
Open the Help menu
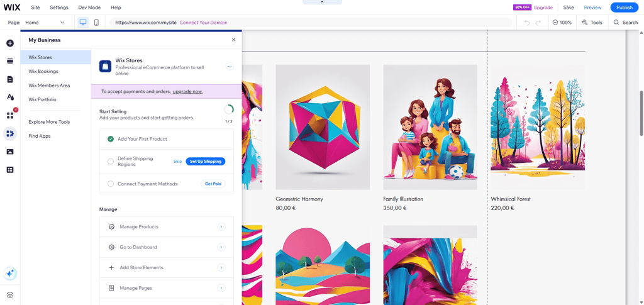coord(116,8)
